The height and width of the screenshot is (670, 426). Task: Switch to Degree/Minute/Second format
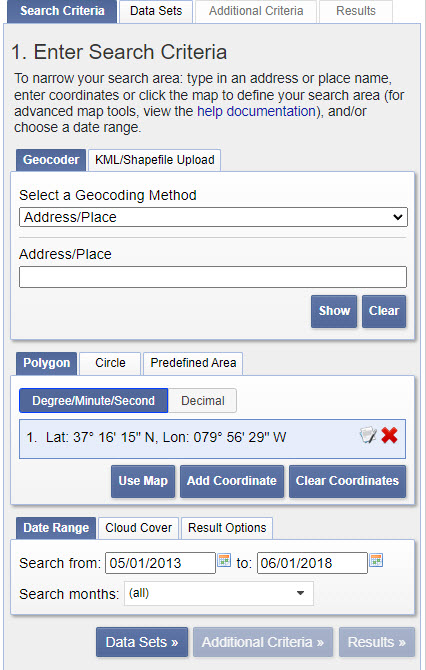(x=94, y=400)
